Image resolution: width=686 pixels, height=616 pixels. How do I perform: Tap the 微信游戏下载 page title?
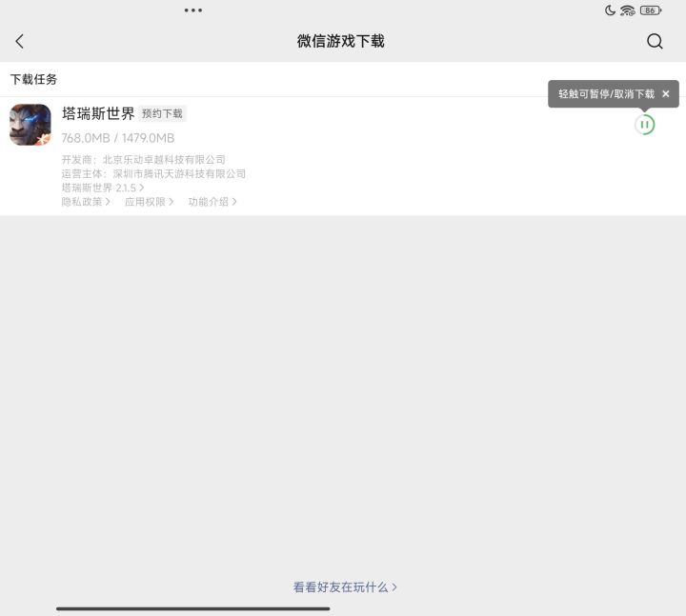(341, 41)
